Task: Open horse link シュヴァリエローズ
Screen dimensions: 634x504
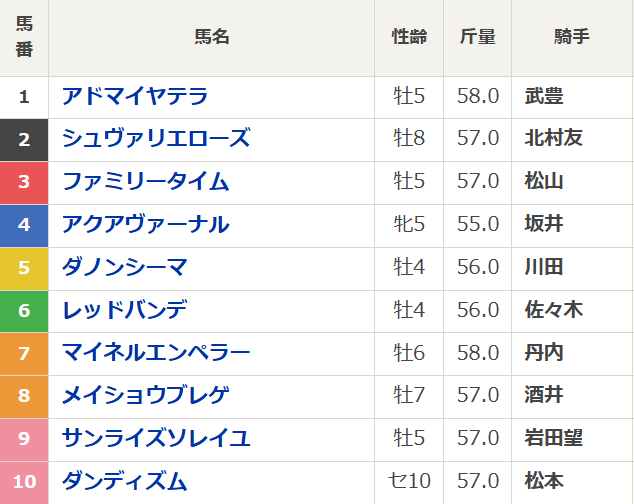Action: click(x=156, y=139)
